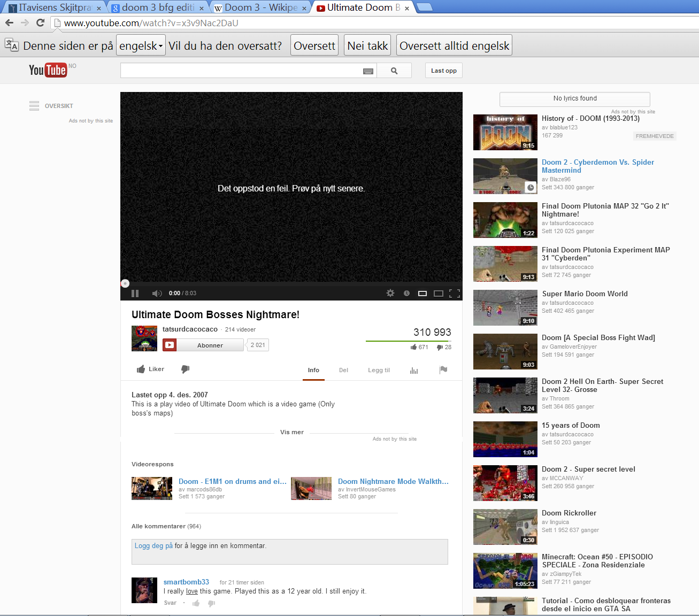Reload the page with the refresh icon
This screenshot has width=699, height=616.
pyautogui.click(x=40, y=22)
